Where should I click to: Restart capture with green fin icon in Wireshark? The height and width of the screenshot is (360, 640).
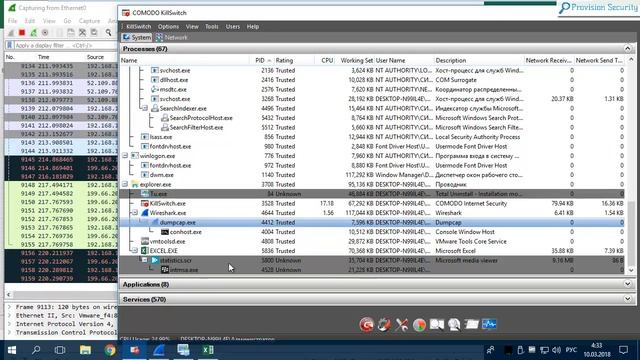click(33, 33)
